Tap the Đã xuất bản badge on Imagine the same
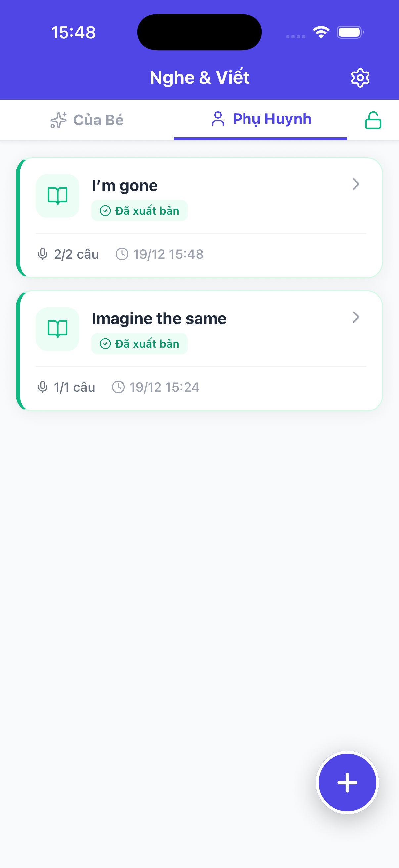399x868 pixels. tap(139, 344)
